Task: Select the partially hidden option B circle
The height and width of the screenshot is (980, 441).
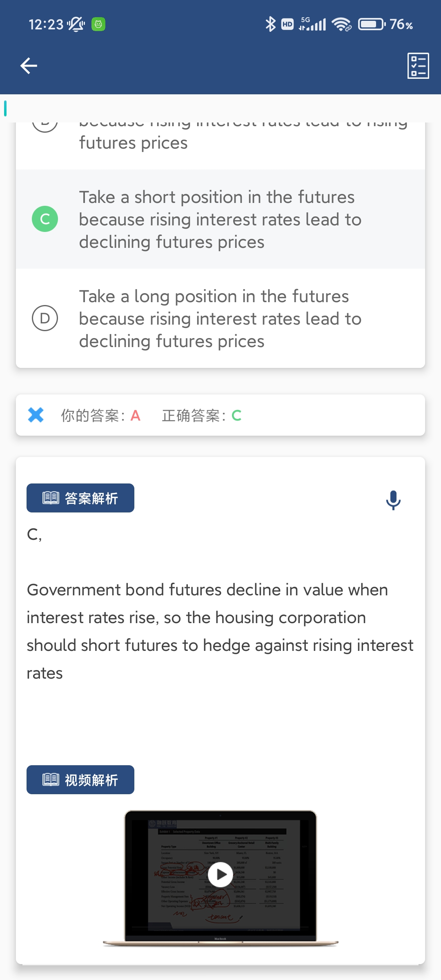Action: point(45,125)
